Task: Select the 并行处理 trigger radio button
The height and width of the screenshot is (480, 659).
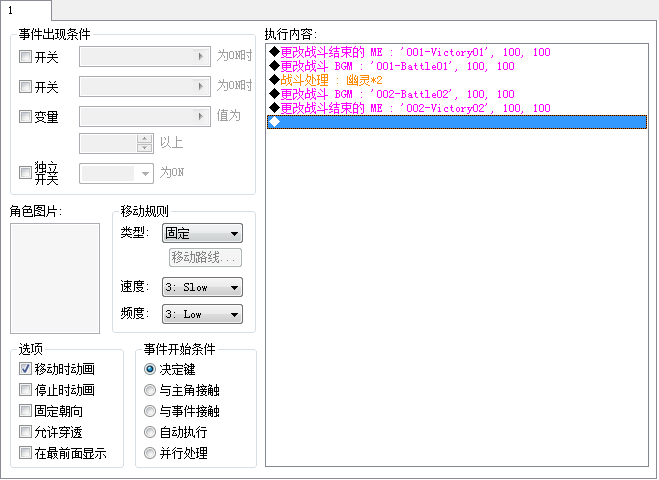Action: tap(150, 453)
